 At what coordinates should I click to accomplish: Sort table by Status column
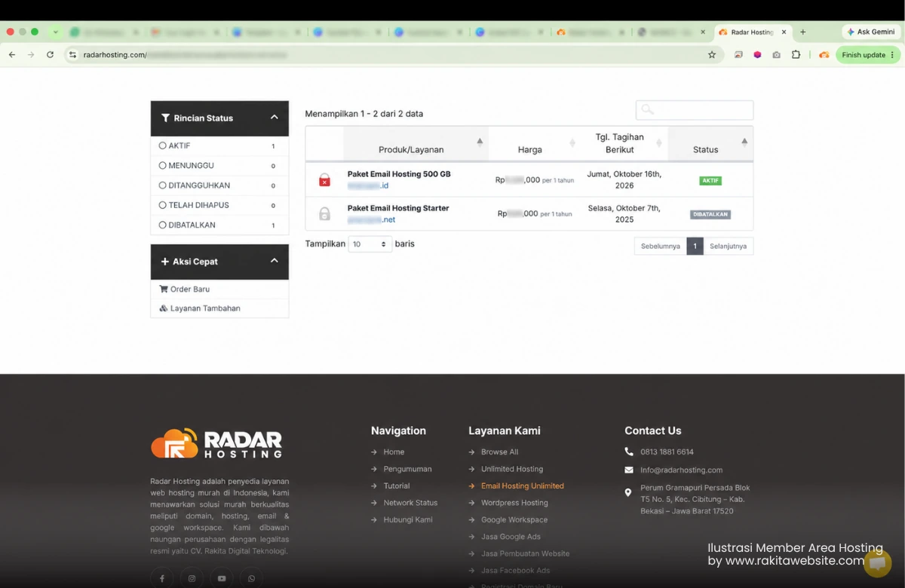click(x=710, y=143)
